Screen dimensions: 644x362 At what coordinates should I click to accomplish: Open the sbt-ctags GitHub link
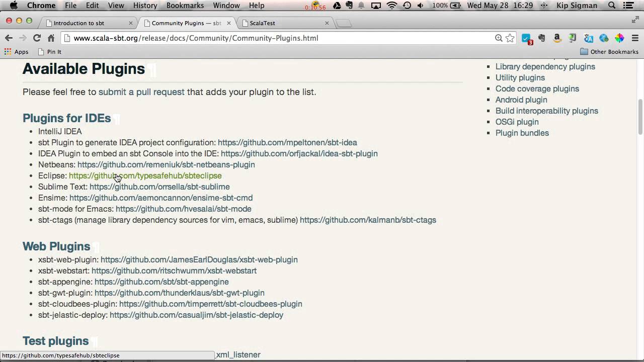[368, 220]
